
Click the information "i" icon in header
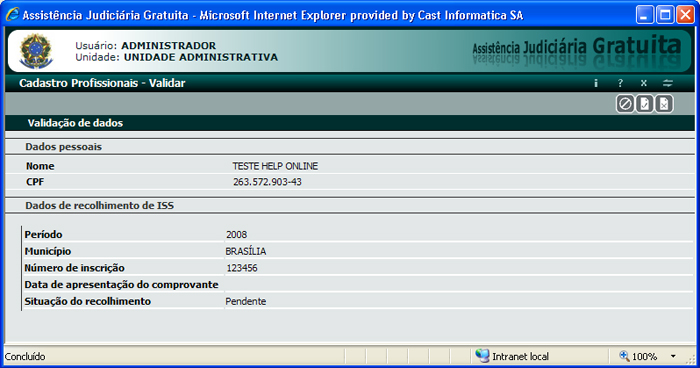click(596, 83)
